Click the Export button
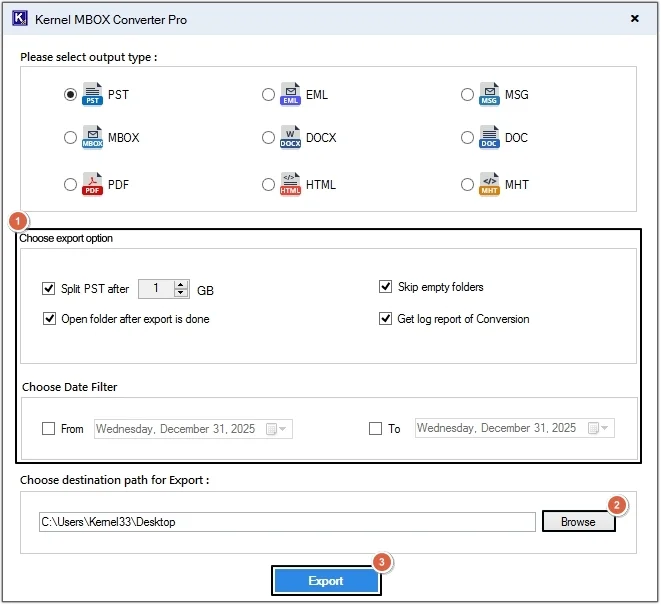Image resolution: width=661 pixels, height=605 pixels. coord(326,581)
